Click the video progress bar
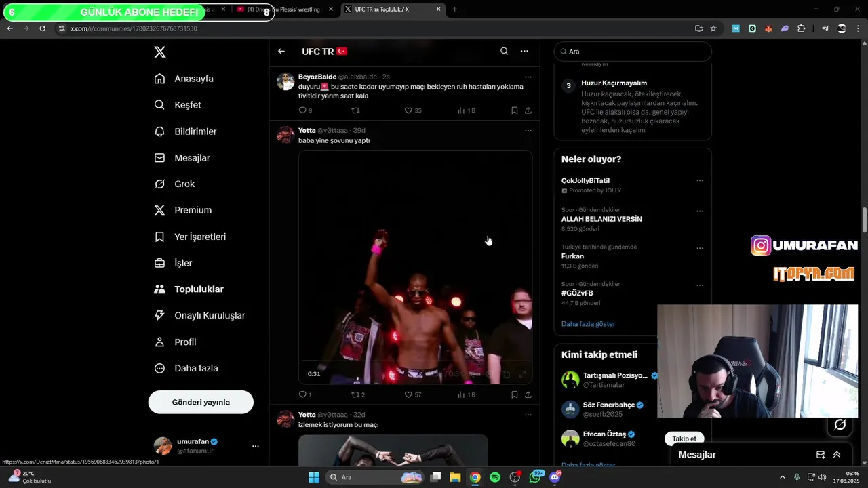 (x=415, y=362)
